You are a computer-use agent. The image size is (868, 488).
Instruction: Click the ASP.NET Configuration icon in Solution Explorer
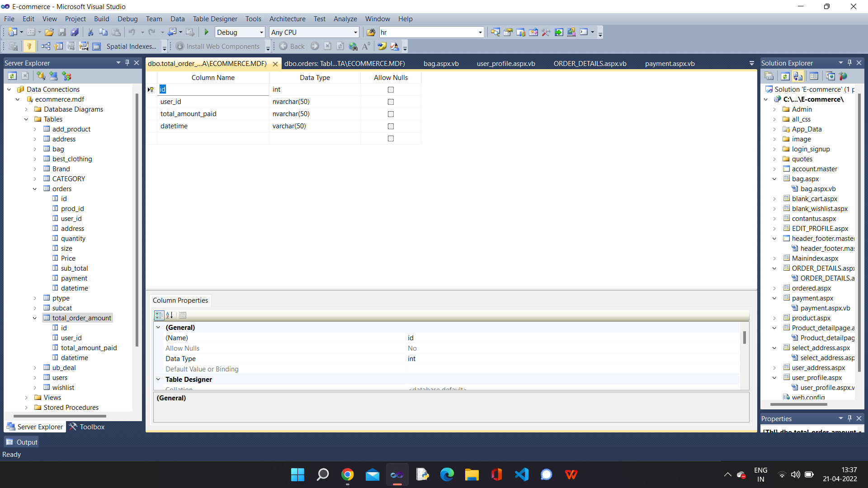pos(843,76)
